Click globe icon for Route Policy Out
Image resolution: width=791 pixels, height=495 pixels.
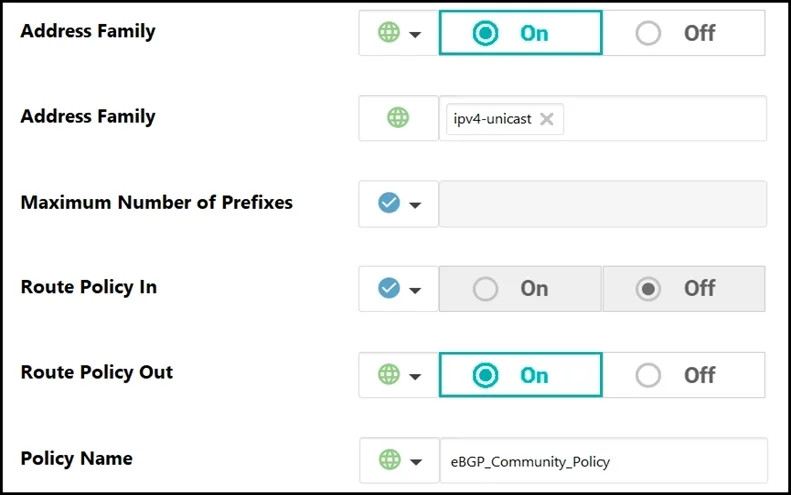(x=388, y=374)
